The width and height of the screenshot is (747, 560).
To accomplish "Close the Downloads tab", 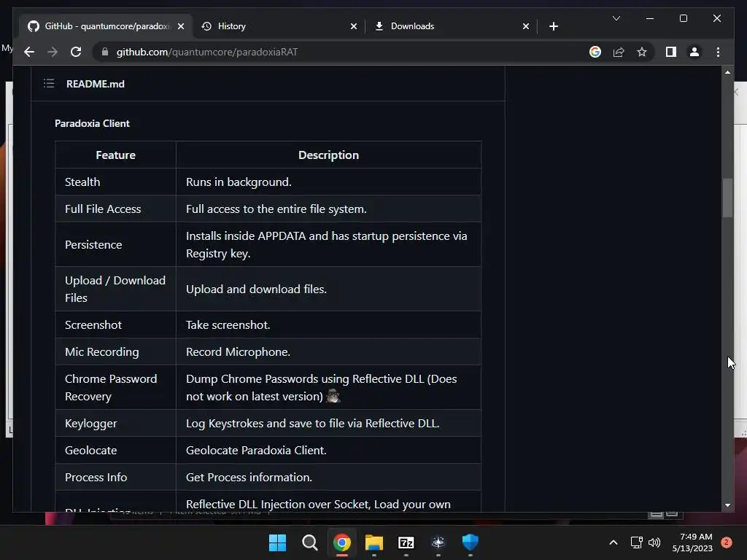I will (525, 26).
